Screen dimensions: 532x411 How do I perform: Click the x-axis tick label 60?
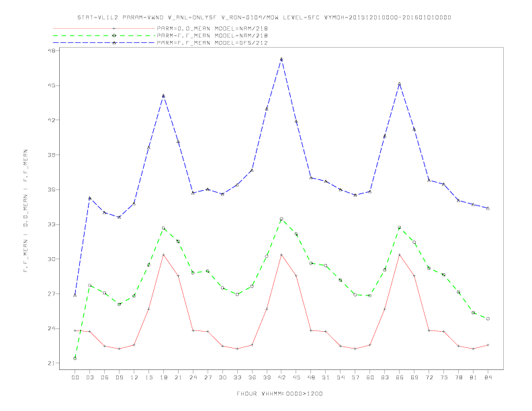pos(370,377)
